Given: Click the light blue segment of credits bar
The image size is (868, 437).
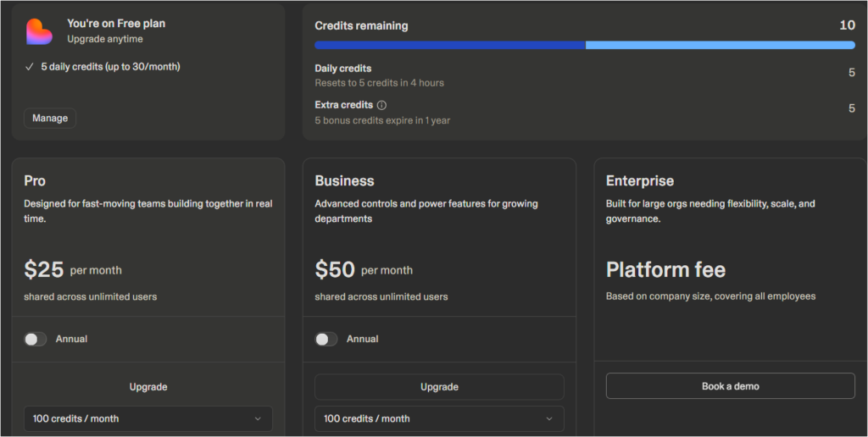Looking at the screenshot, I should 720,45.
